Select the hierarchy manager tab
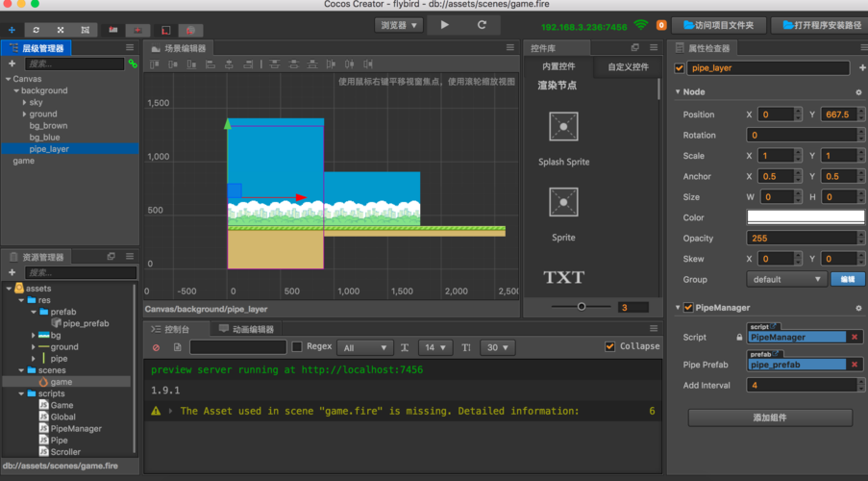 click(37, 48)
